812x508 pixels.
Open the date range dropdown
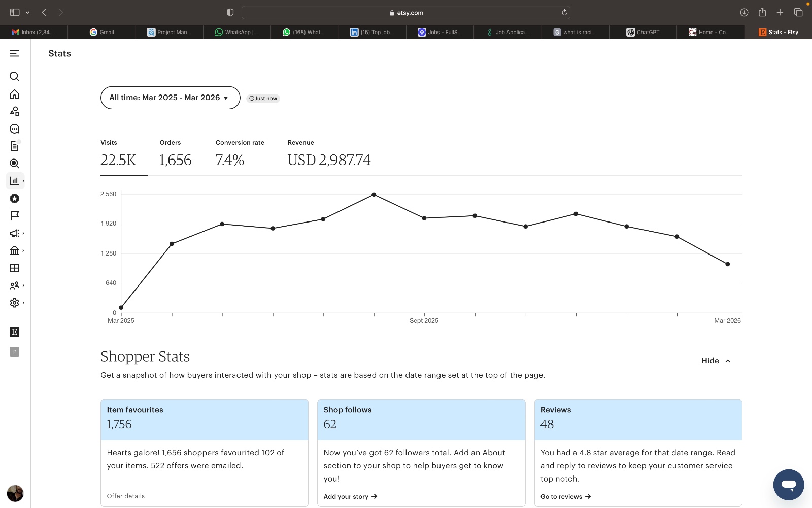click(x=170, y=98)
